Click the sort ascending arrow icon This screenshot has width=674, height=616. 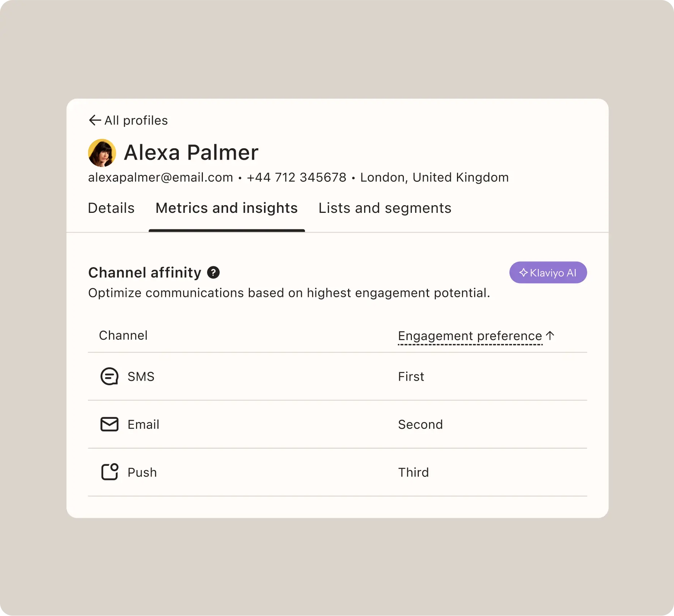click(550, 336)
